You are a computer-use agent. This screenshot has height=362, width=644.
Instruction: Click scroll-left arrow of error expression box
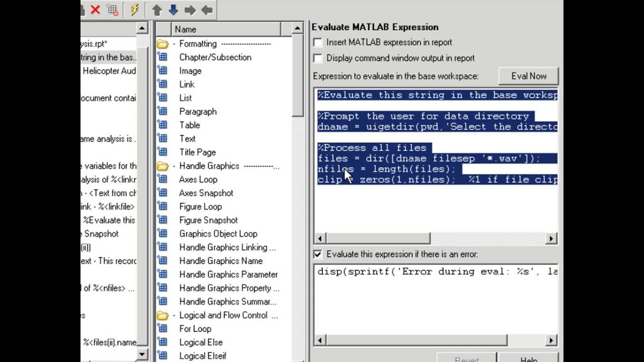tap(320, 340)
